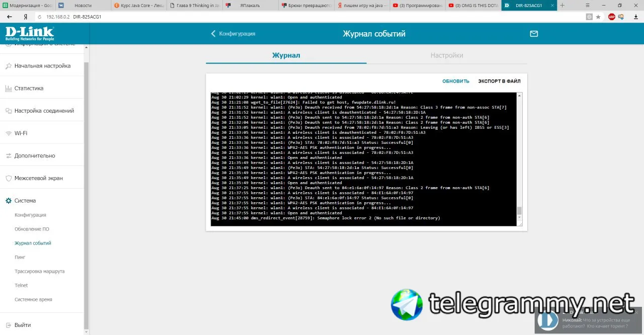Click the D-Link logo
This screenshot has width=644, height=335.
click(x=30, y=33)
